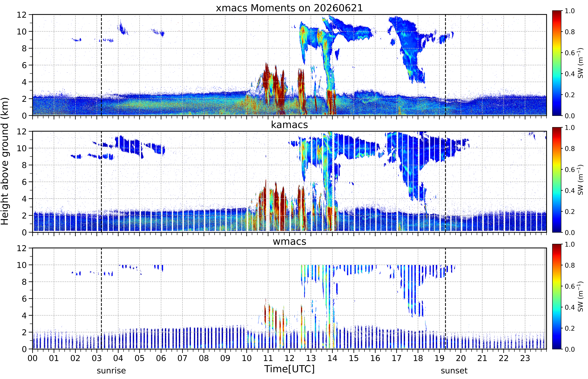Select the "sunrise" label below the axis
Viewport: 588px width, 379px height.
(x=111, y=371)
